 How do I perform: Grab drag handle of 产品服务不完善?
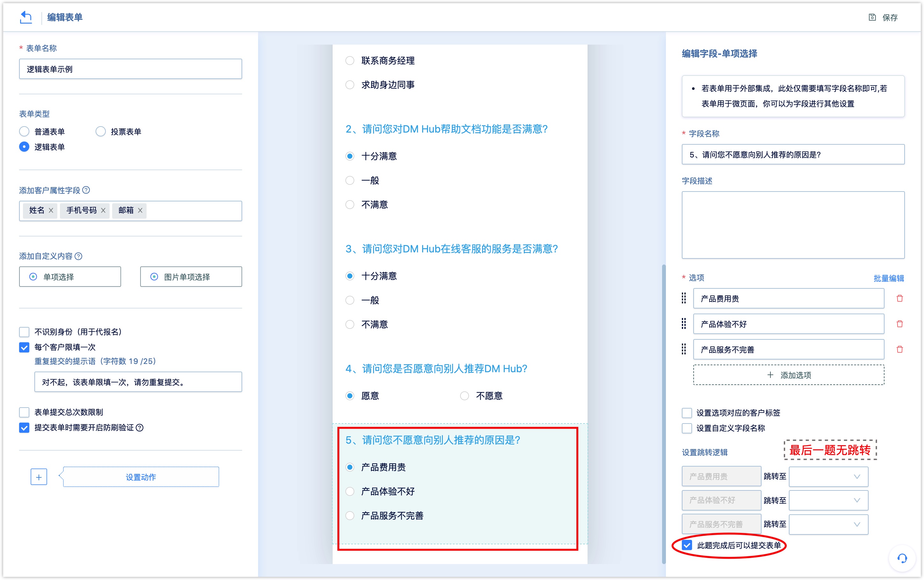point(684,350)
